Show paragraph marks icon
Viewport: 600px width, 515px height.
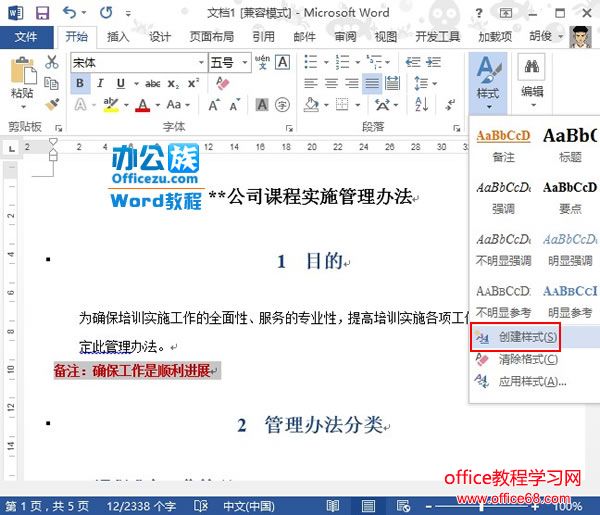tap(450, 104)
